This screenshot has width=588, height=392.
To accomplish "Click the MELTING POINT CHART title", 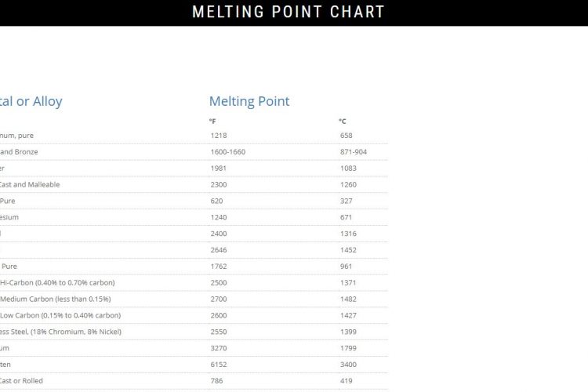I will point(289,12).
